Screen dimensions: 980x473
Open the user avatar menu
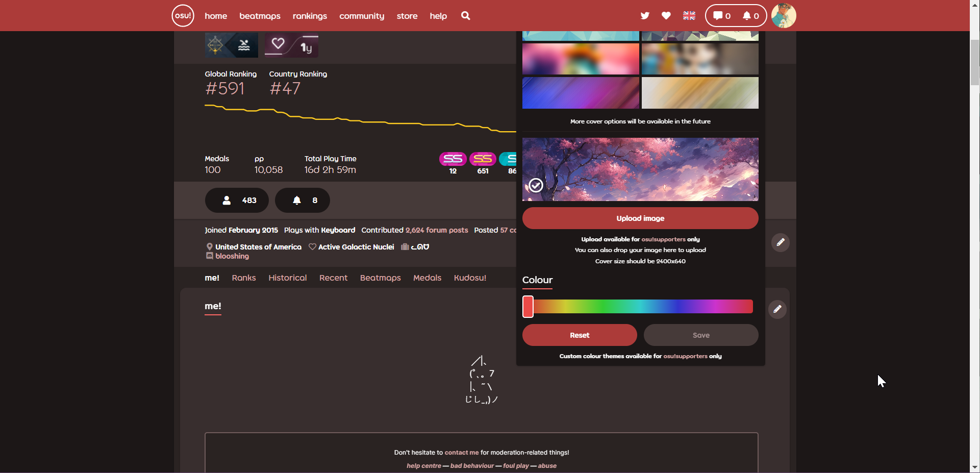[x=784, y=15]
